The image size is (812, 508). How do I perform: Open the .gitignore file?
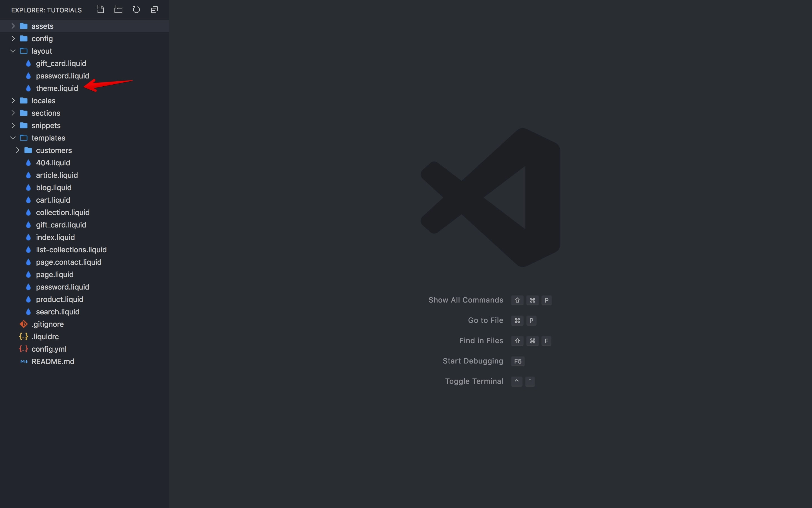click(x=47, y=324)
